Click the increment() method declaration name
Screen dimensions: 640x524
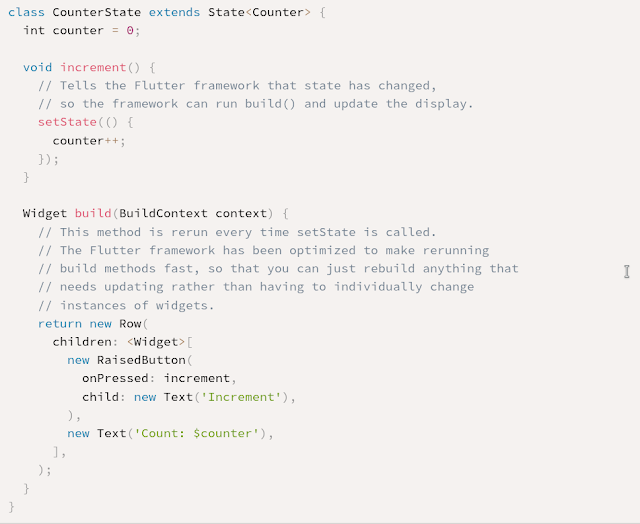[93, 67]
